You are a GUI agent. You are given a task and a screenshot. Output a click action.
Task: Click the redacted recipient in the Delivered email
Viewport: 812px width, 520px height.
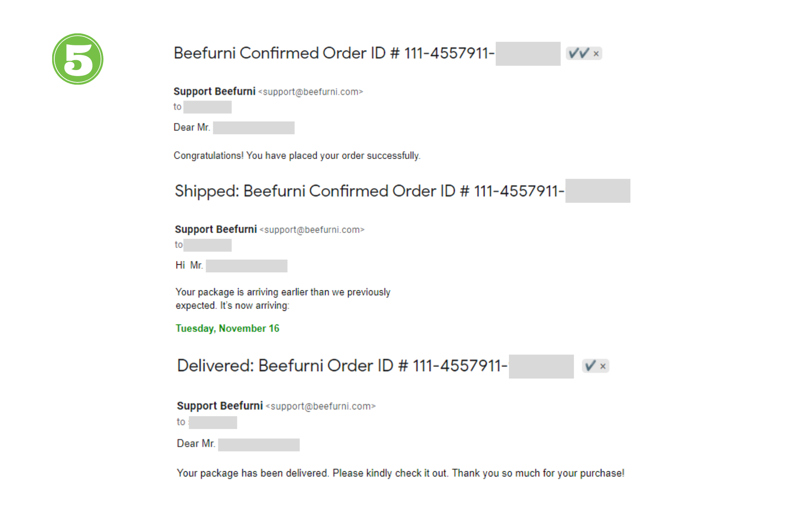point(213,422)
